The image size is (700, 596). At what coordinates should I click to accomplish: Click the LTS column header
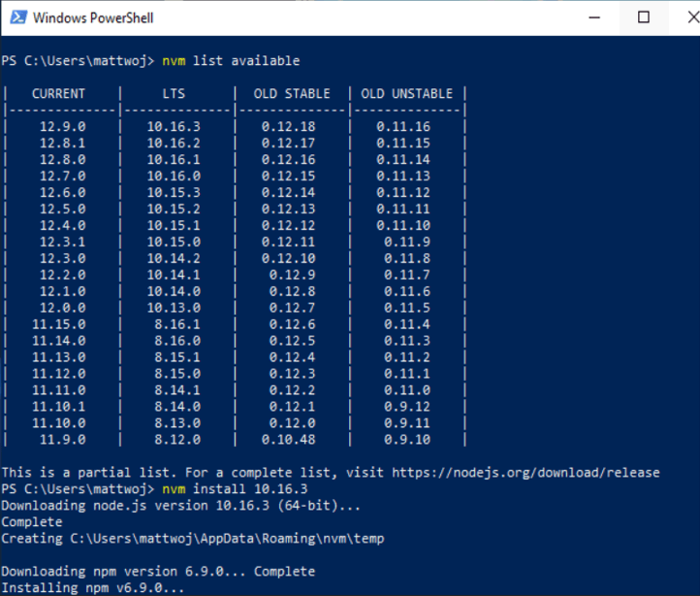[174, 94]
